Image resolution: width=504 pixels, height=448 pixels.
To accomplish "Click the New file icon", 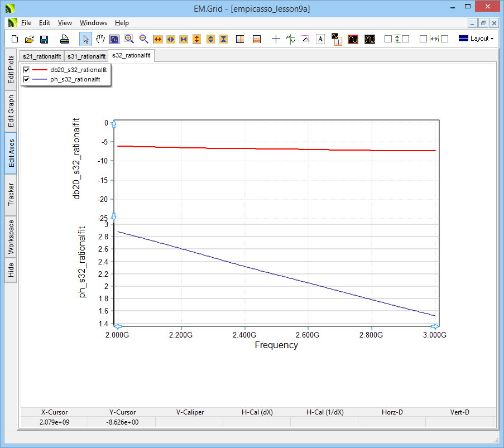I will [15, 39].
